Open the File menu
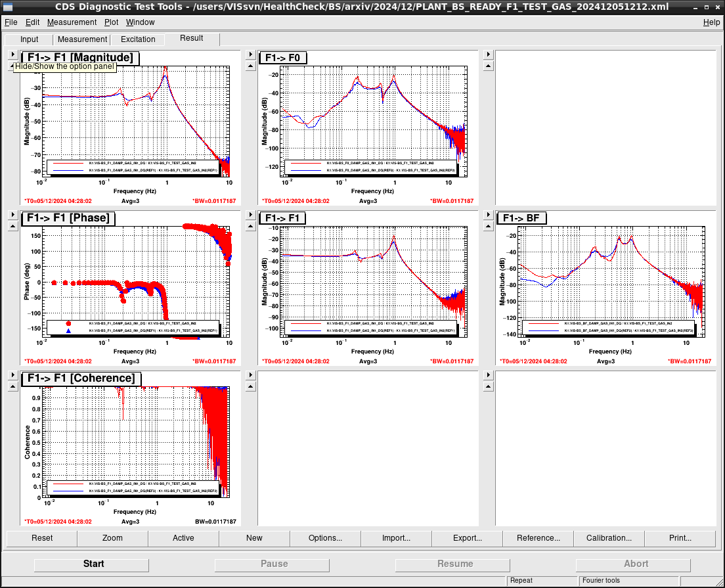This screenshot has height=588, width=725. [x=11, y=22]
